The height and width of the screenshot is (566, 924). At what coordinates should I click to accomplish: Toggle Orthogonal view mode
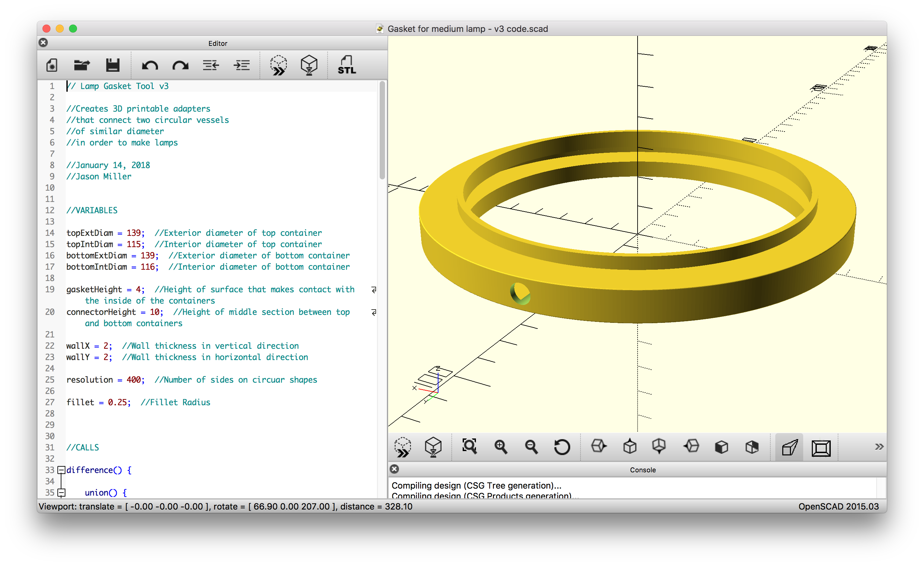pyautogui.click(x=820, y=447)
